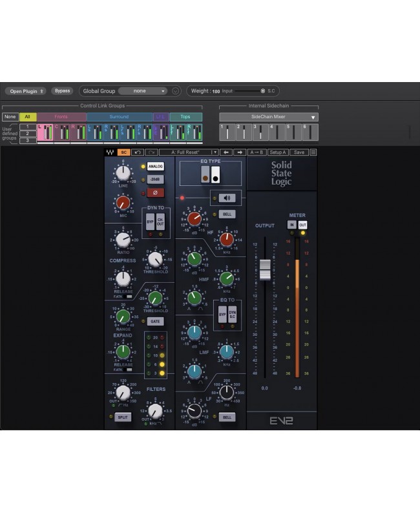The height and width of the screenshot is (513, 420).
Task: Click the compressor F.ATK slide switch
Action: click(x=129, y=297)
